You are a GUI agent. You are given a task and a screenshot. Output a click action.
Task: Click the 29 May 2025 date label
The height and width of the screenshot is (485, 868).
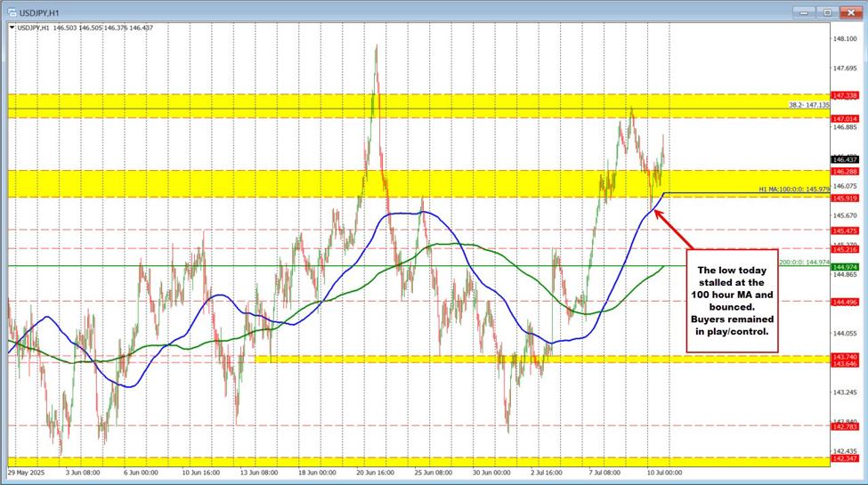[x=26, y=473]
